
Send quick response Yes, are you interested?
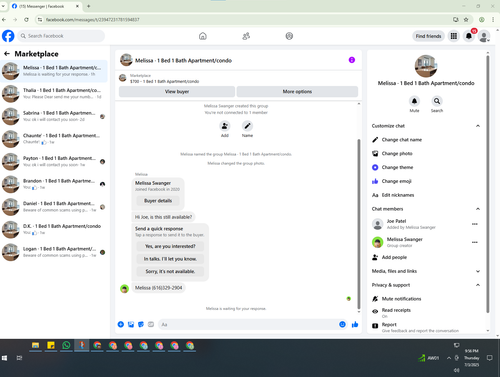(x=170, y=246)
